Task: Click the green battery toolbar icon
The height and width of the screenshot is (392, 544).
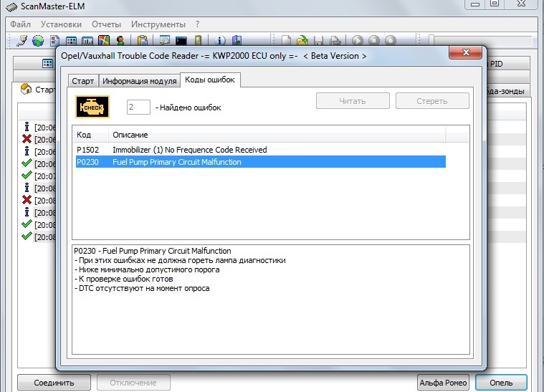Action: 198,41
